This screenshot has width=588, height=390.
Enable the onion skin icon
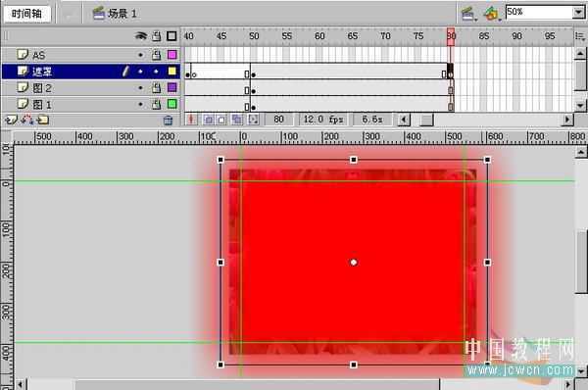[209, 120]
